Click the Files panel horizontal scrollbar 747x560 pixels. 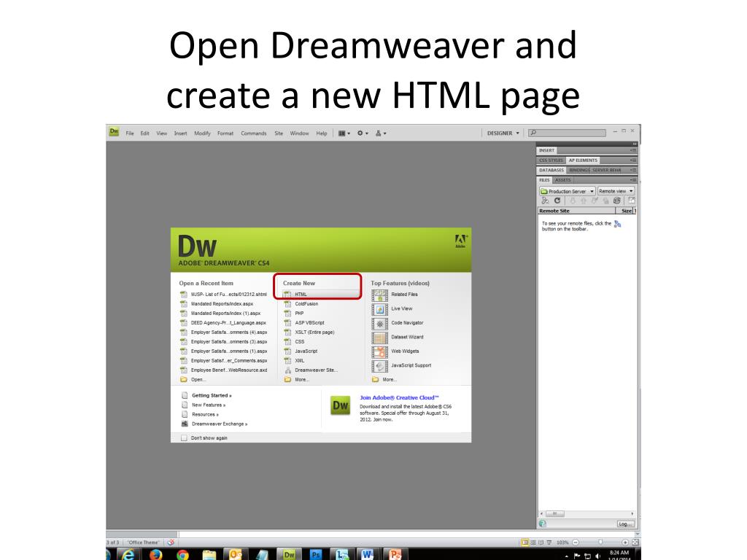[x=587, y=514]
